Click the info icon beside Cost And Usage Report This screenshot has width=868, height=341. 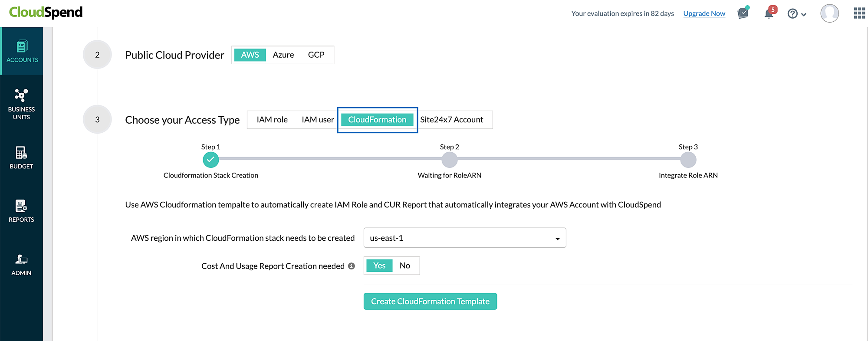pyautogui.click(x=352, y=266)
